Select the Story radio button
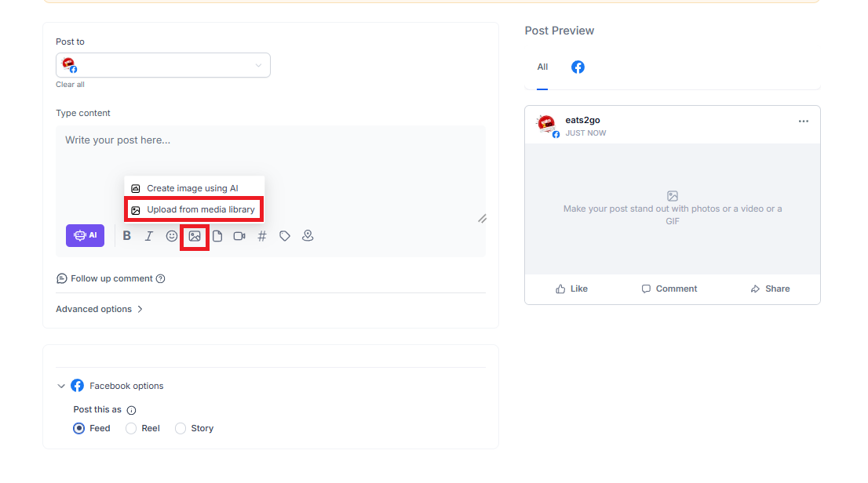Viewport: 868px width, 483px height. pos(181,428)
